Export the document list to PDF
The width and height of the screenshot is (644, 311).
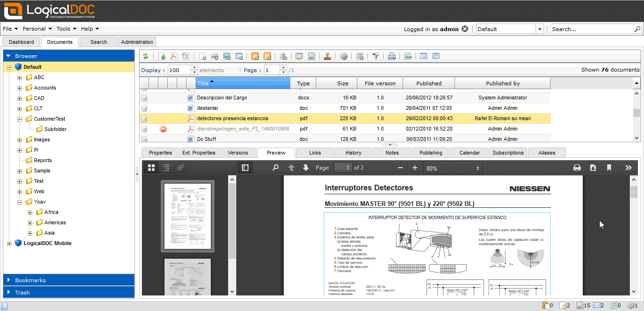pos(174,56)
